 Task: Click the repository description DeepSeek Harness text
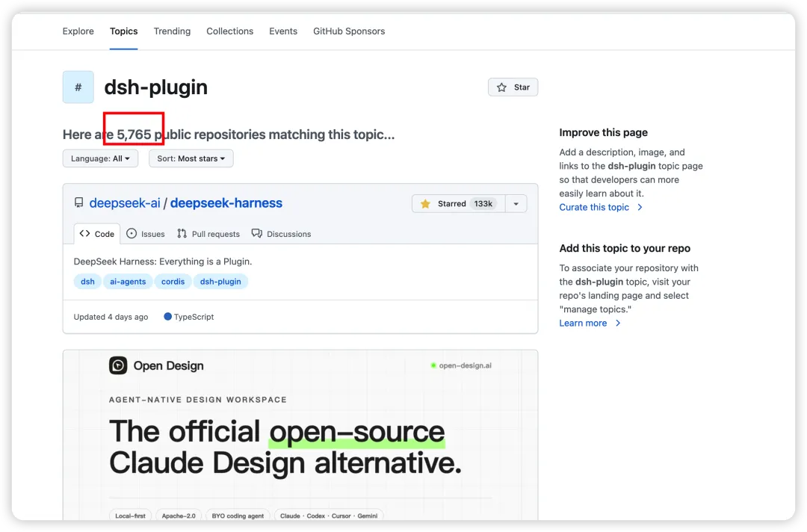coord(163,262)
